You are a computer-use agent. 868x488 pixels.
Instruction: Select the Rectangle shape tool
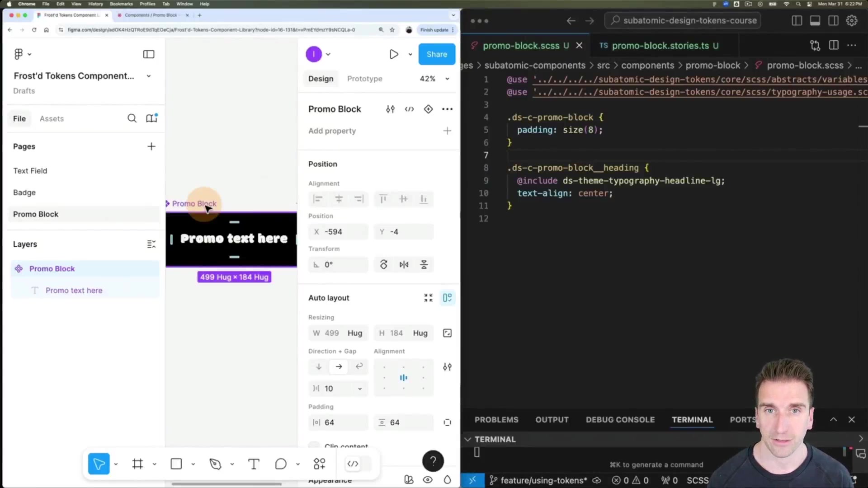176,464
